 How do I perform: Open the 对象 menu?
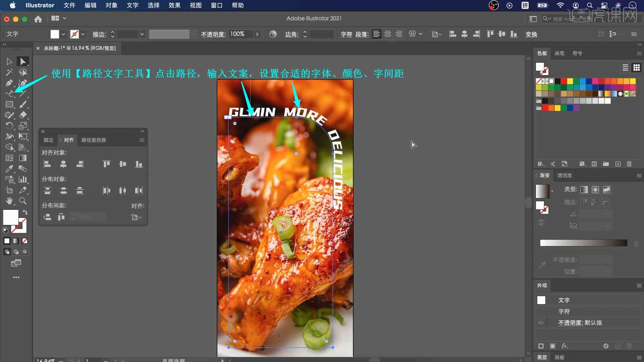[x=111, y=5]
